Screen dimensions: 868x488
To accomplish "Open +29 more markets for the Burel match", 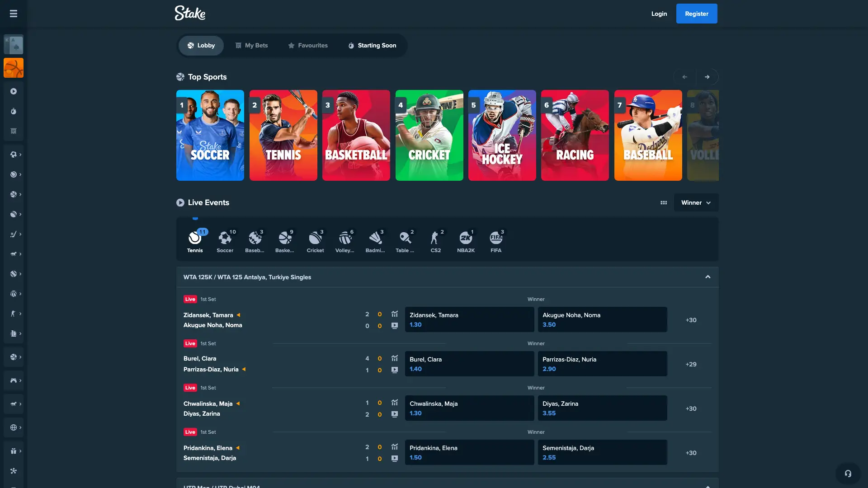I will [x=691, y=364].
